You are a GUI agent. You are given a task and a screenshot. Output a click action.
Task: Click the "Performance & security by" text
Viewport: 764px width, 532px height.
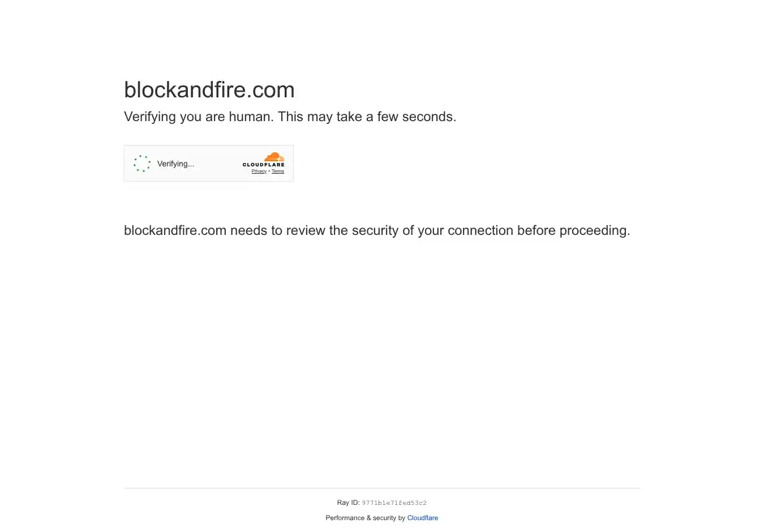(x=366, y=518)
